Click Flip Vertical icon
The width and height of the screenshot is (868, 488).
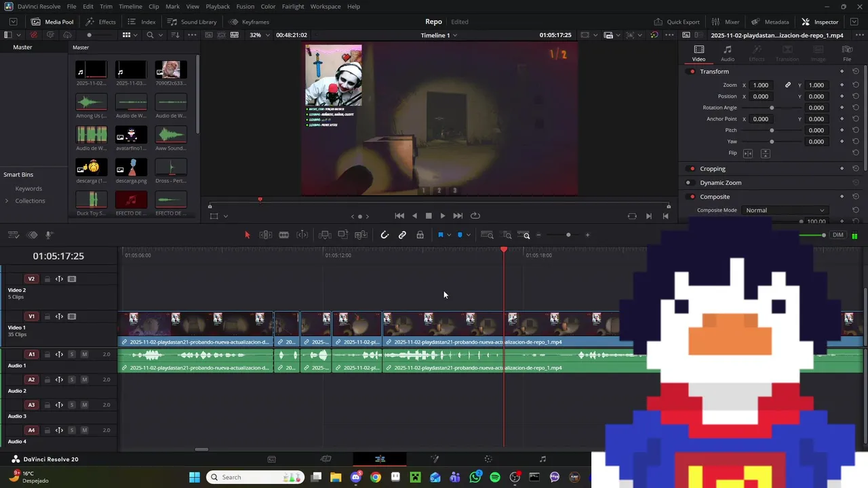point(765,153)
